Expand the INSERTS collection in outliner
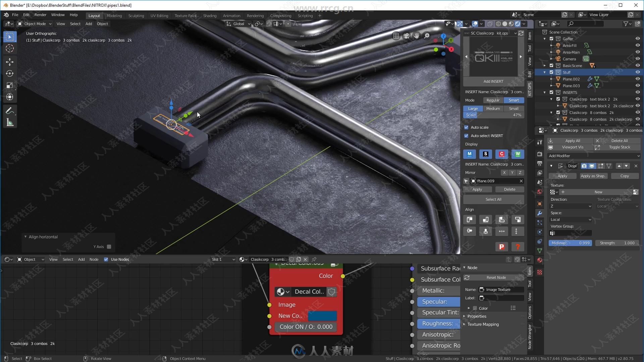 point(545,92)
